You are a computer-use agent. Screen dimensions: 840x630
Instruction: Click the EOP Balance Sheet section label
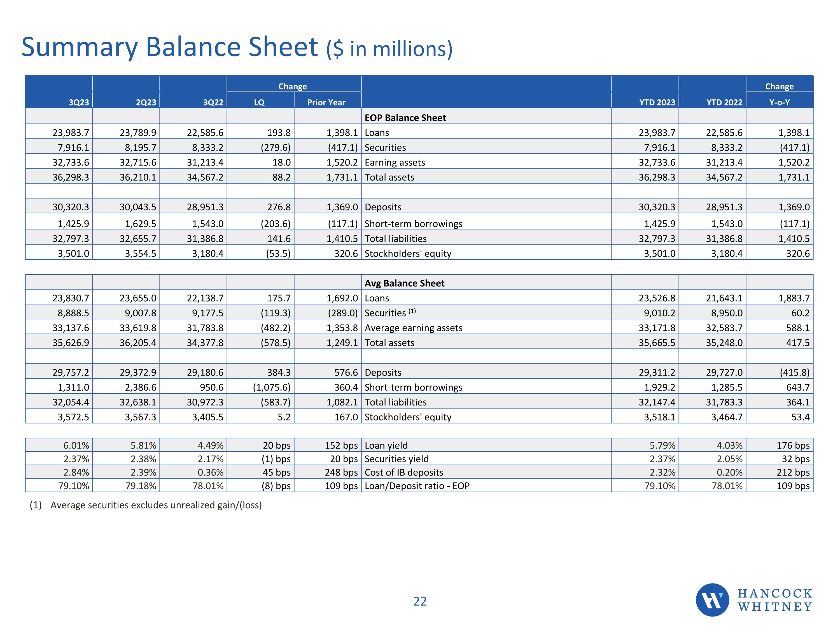click(405, 118)
